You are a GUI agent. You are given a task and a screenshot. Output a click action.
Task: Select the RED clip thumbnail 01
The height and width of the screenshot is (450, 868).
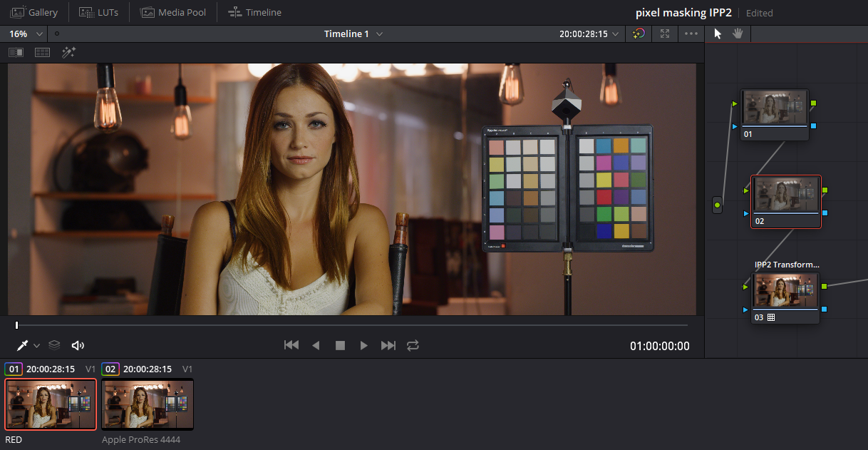point(51,404)
